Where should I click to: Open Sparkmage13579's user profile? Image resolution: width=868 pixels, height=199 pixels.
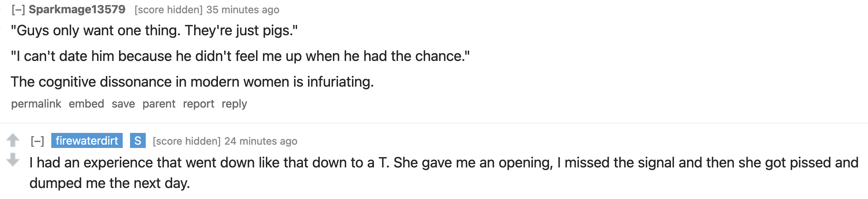pos(77,10)
